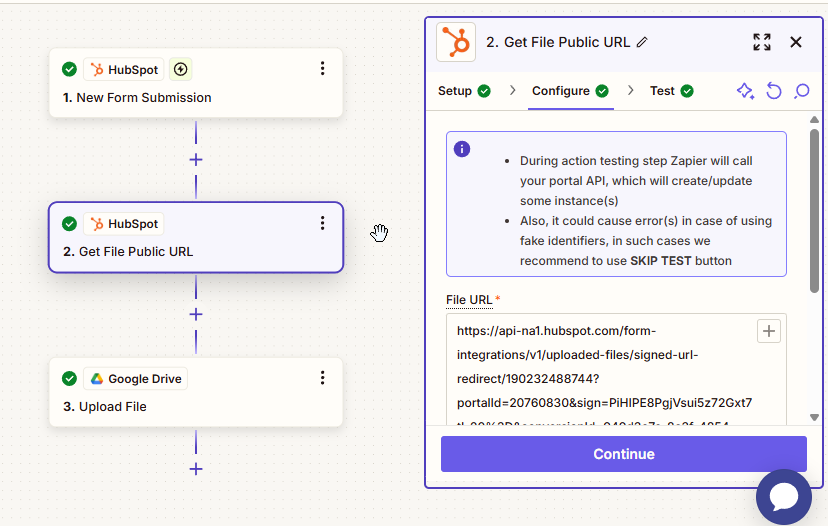The width and height of the screenshot is (828, 526).
Task: Click the chevron between Setup and Configure
Action: pyautogui.click(x=512, y=91)
